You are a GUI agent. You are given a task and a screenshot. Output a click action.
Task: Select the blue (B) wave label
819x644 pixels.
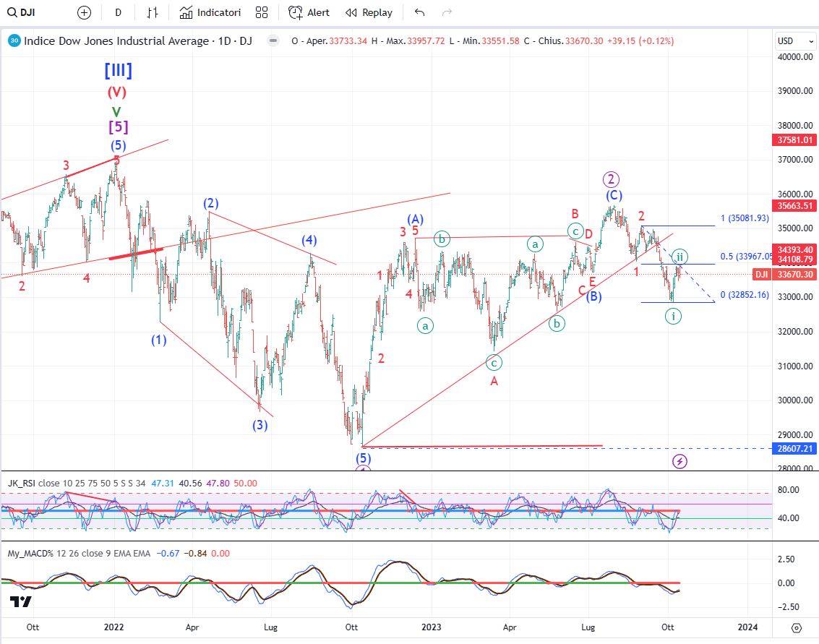point(594,296)
